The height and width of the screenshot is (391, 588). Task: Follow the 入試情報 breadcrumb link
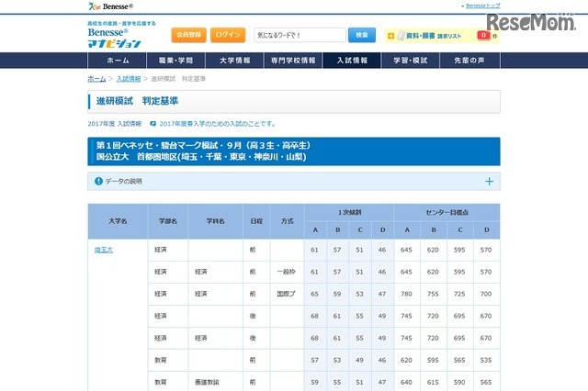coord(129,80)
